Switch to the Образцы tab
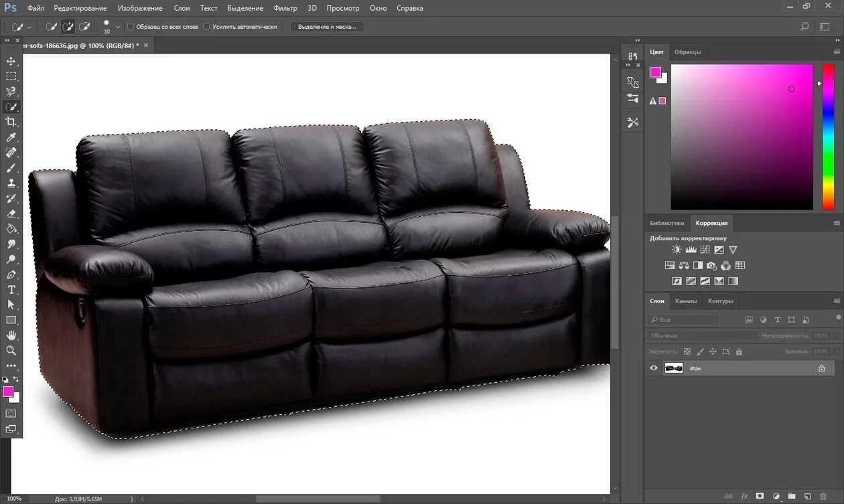The image size is (844, 504). pos(688,52)
